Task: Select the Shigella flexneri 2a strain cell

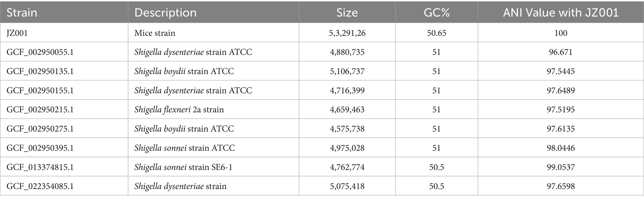Action: (179, 110)
